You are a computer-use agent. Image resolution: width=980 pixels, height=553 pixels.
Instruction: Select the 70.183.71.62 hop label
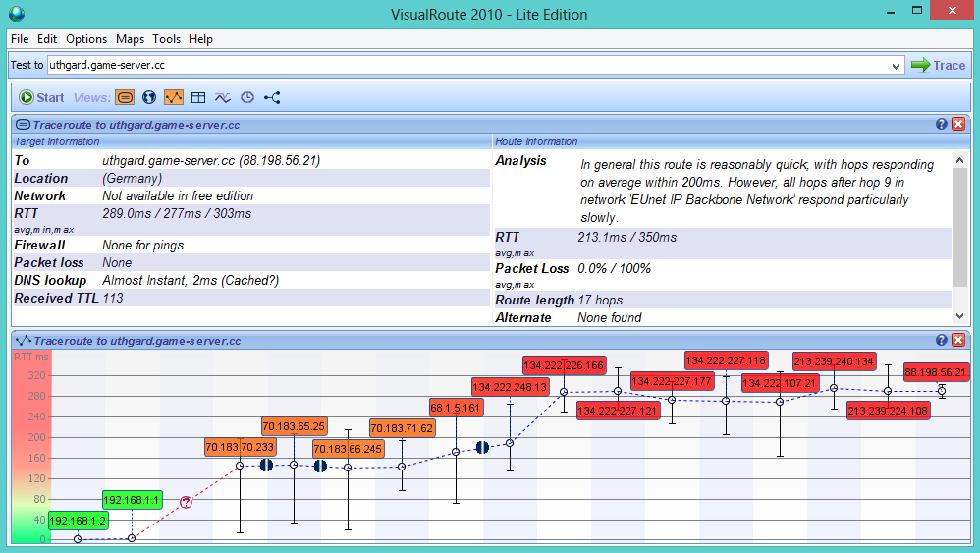402,428
